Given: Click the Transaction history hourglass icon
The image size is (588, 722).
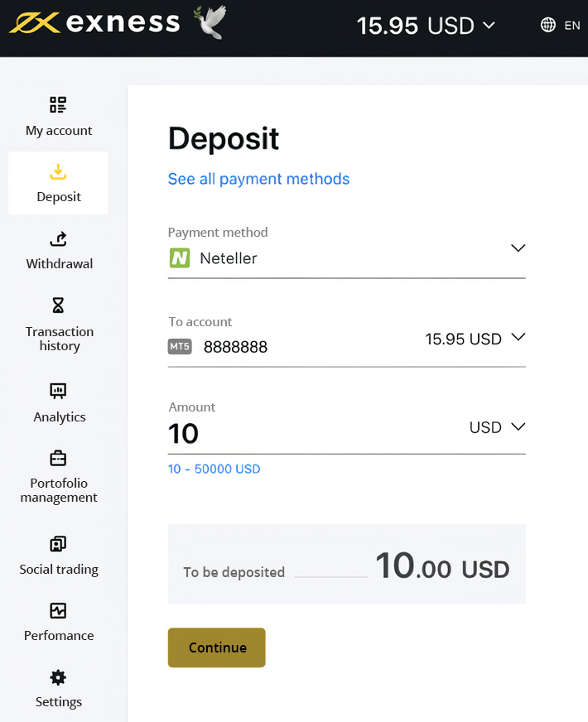Looking at the screenshot, I should pos(58,306).
